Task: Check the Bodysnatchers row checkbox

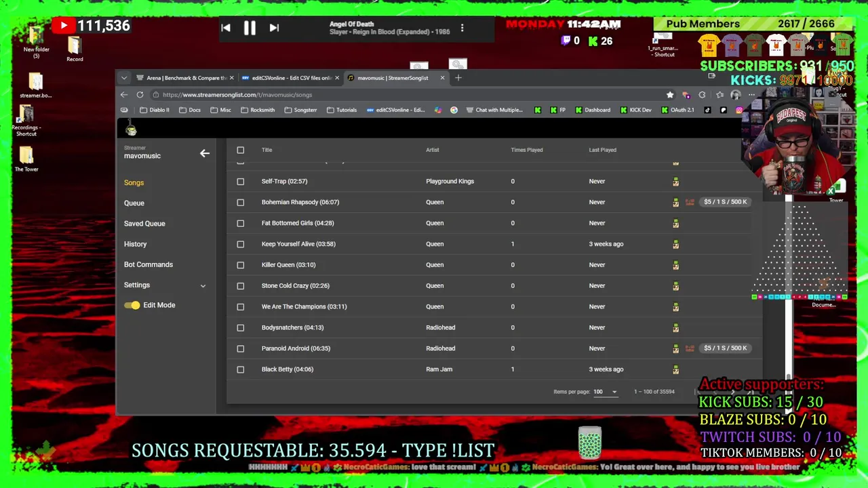Action: [x=240, y=328]
